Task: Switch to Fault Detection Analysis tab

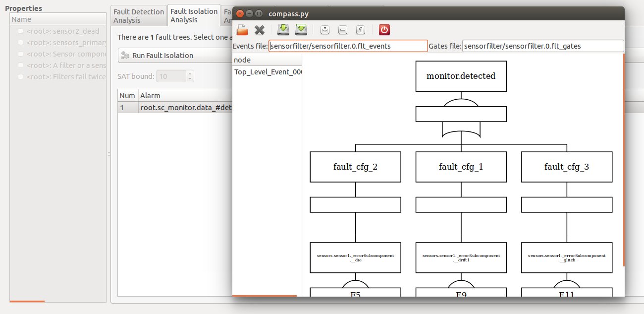Action: tap(139, 16)
